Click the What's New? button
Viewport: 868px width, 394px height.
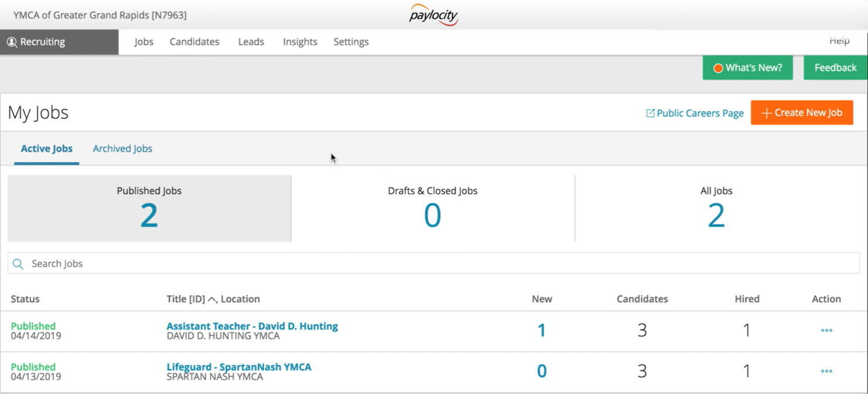748,68
